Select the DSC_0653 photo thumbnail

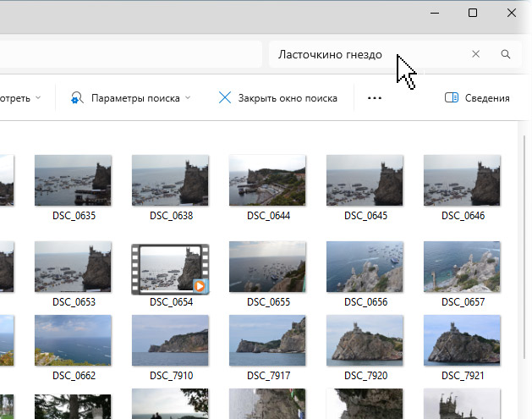[x=73, y=267]
